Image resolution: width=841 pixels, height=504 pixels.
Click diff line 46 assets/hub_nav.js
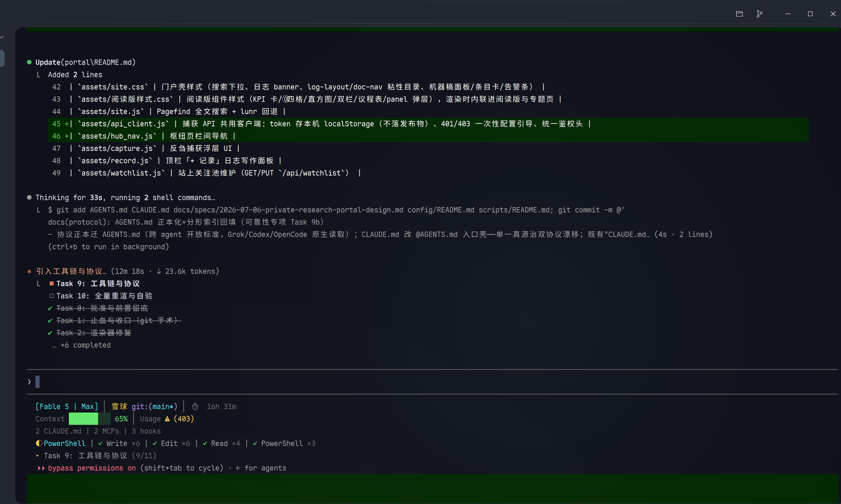tap(428, 136)
